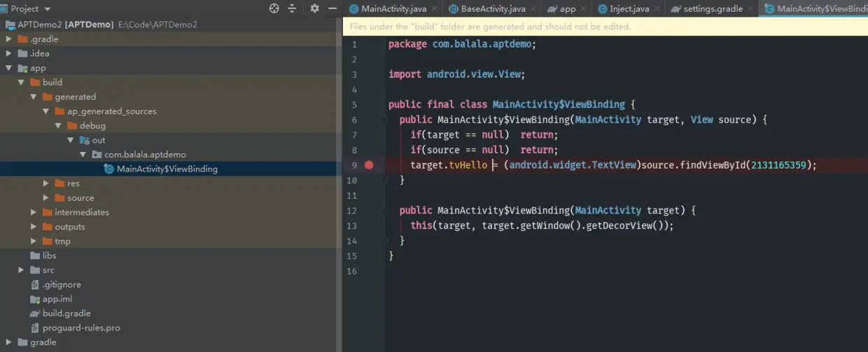Toggle code fold marker on line 12
The height and width of the screenshot is (352, 868).
385,211
